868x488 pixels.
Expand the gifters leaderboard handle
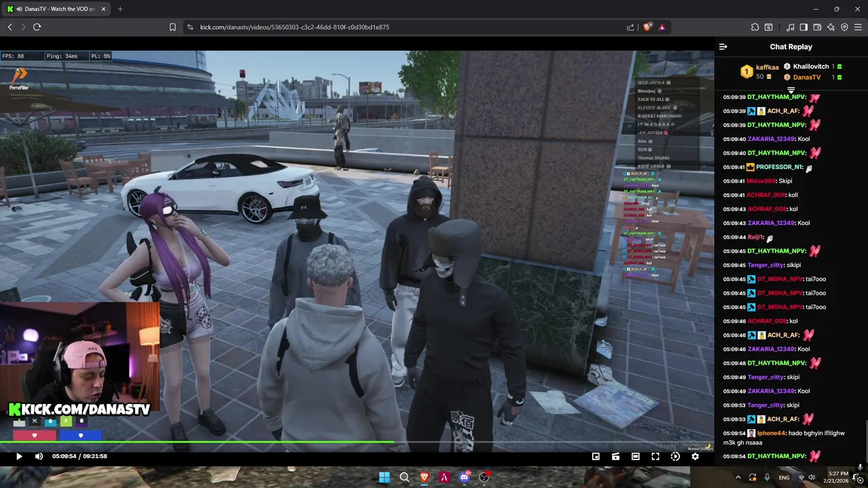pos(791,89)
